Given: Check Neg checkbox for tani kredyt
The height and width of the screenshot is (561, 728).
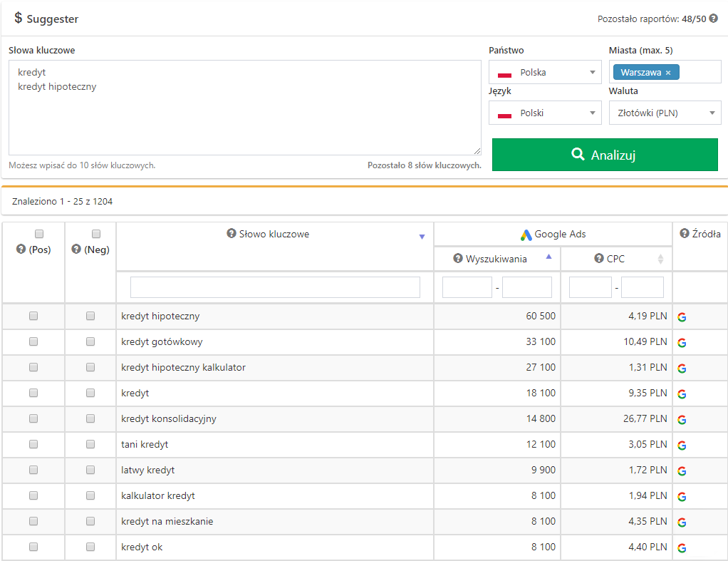Looking at the screenshot, I should (90, 444).
